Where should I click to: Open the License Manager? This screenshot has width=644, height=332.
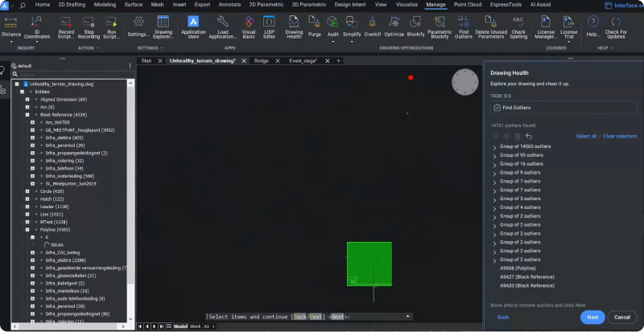click(x=546, y=28)
